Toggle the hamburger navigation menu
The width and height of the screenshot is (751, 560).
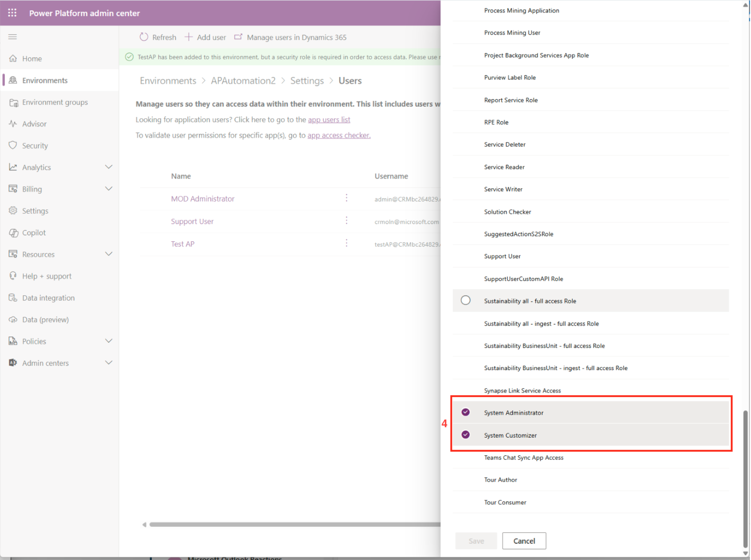[12, 37]
